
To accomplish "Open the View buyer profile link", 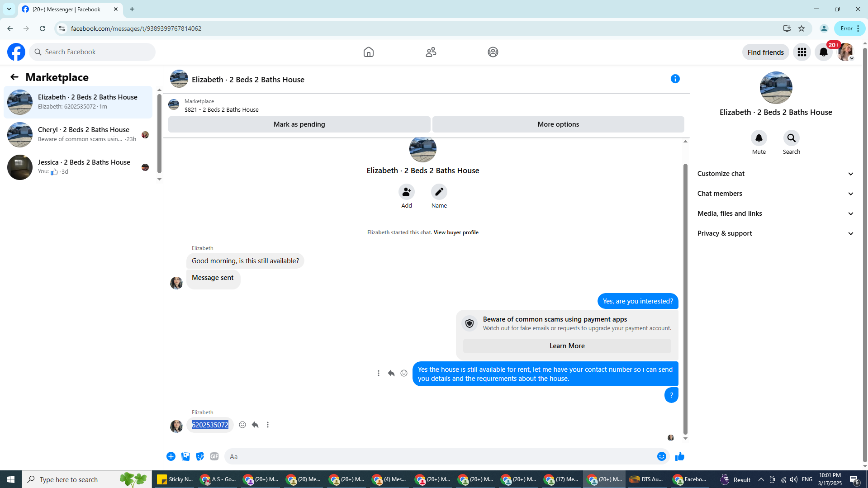I will [x=456, y=232].
